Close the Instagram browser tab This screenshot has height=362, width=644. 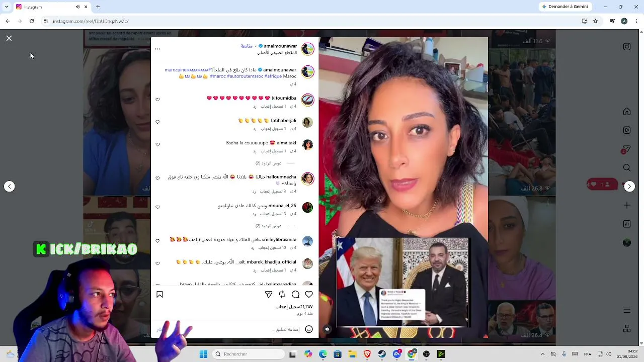point(86,7)
